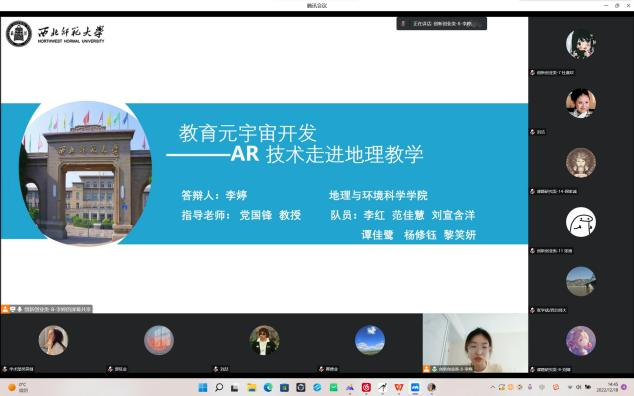Open the green taskbar app icon

(x=334, y=388)
